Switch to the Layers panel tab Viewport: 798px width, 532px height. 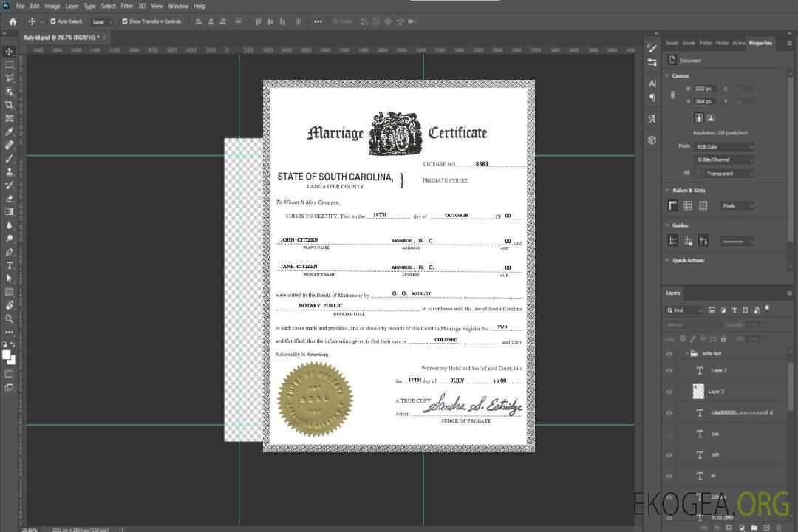click(x=673, y=293)
